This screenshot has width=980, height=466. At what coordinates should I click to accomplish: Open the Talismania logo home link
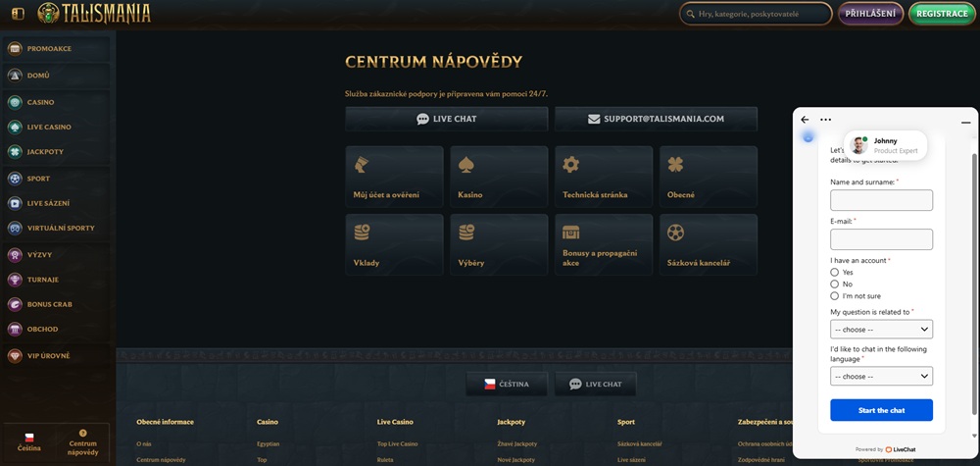pos(94,13)
